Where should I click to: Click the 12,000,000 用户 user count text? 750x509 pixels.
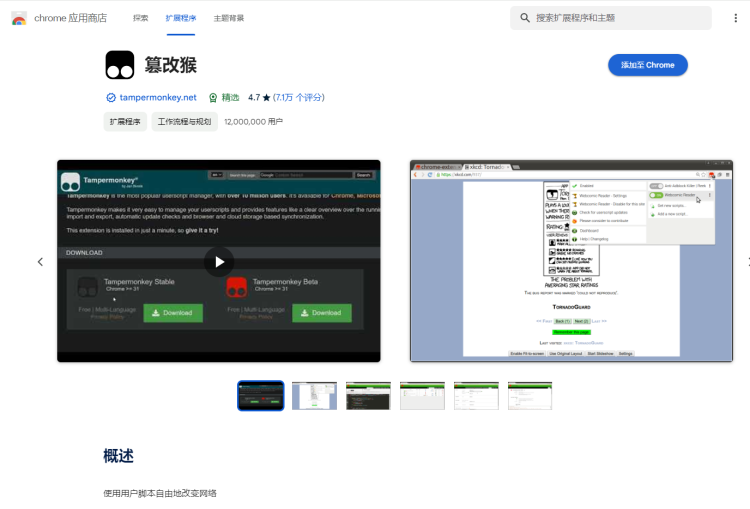tap(253, 122)
